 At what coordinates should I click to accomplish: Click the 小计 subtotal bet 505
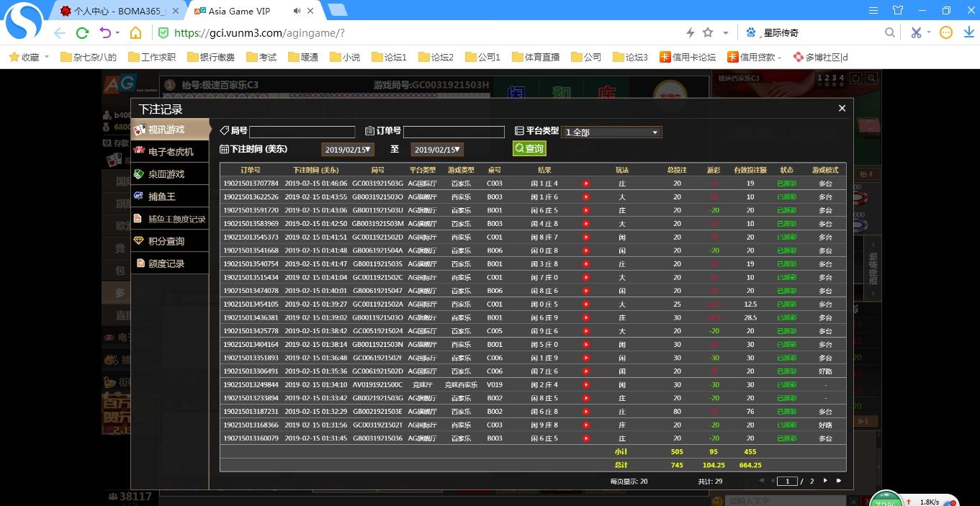tap(677, 452)
